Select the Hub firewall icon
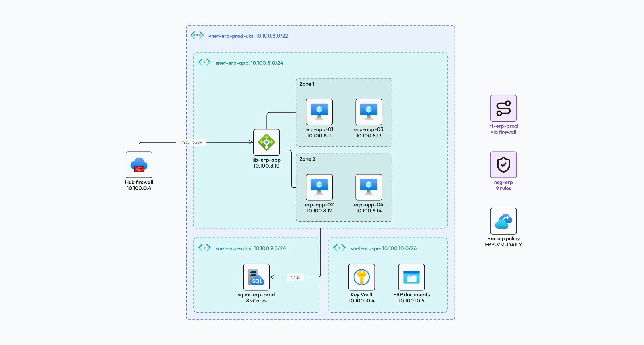 pos(139,165)
